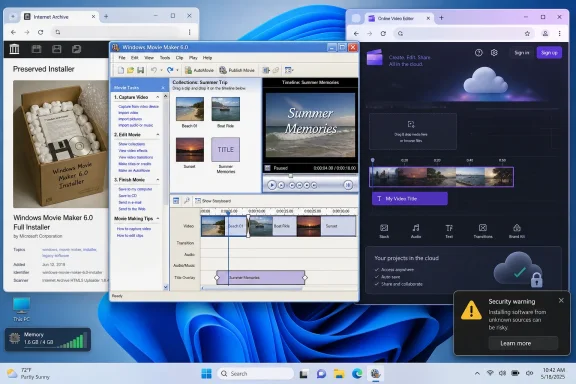Collapse the 2. Edit Movie section
Screen dimensions: 576x384
158,135
